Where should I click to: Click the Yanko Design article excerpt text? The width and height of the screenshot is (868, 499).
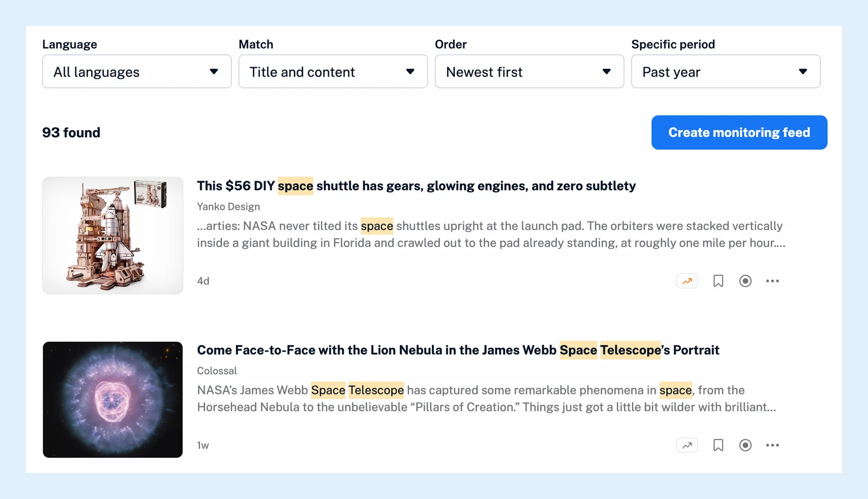click(x=491, y=234)
